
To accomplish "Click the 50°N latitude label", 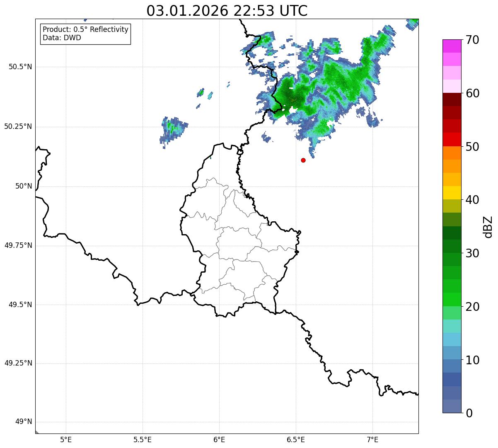I will [24, 186].
